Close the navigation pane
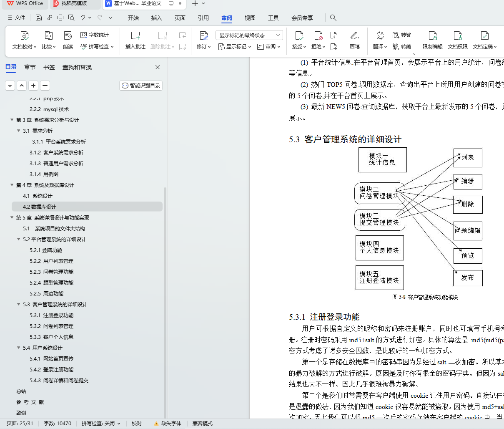The image size is (504, 429). [x=158, y=67]
